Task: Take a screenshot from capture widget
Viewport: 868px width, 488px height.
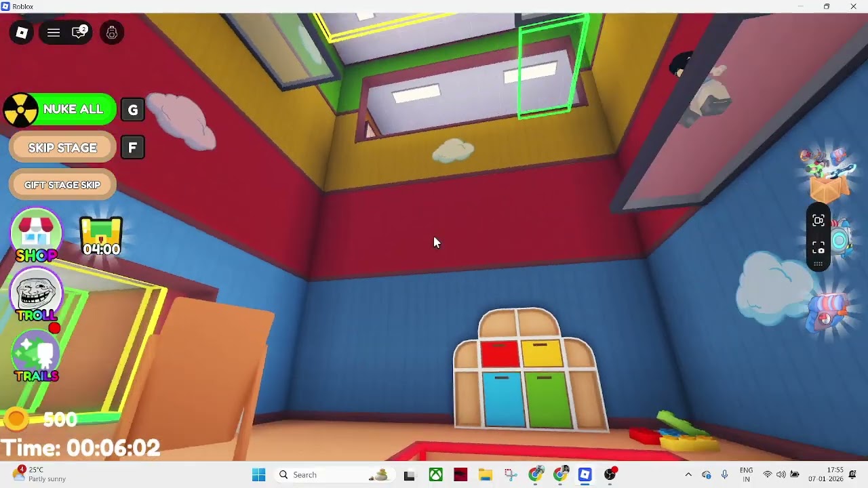Action: click(x=818, y=247)
